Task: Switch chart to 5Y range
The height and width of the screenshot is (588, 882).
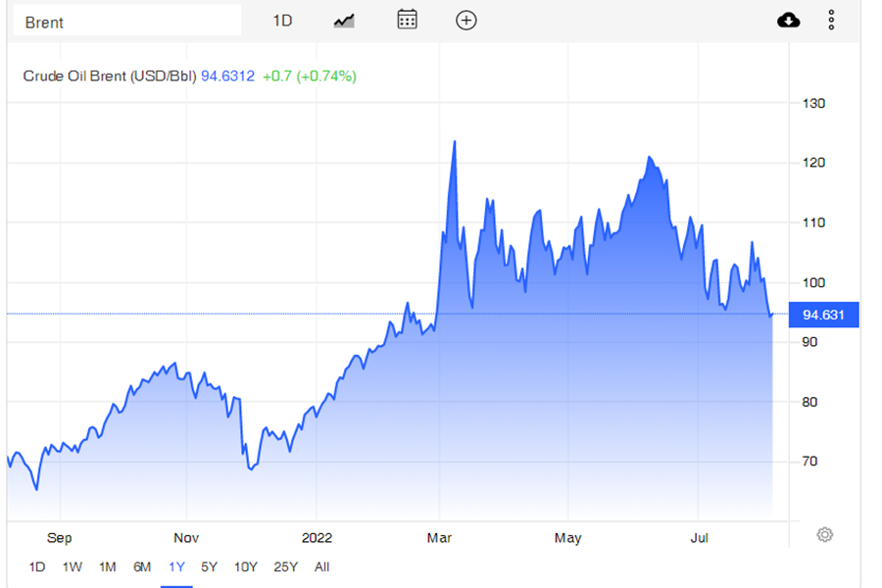Action: pyautogui.click(x=209, y=566)
